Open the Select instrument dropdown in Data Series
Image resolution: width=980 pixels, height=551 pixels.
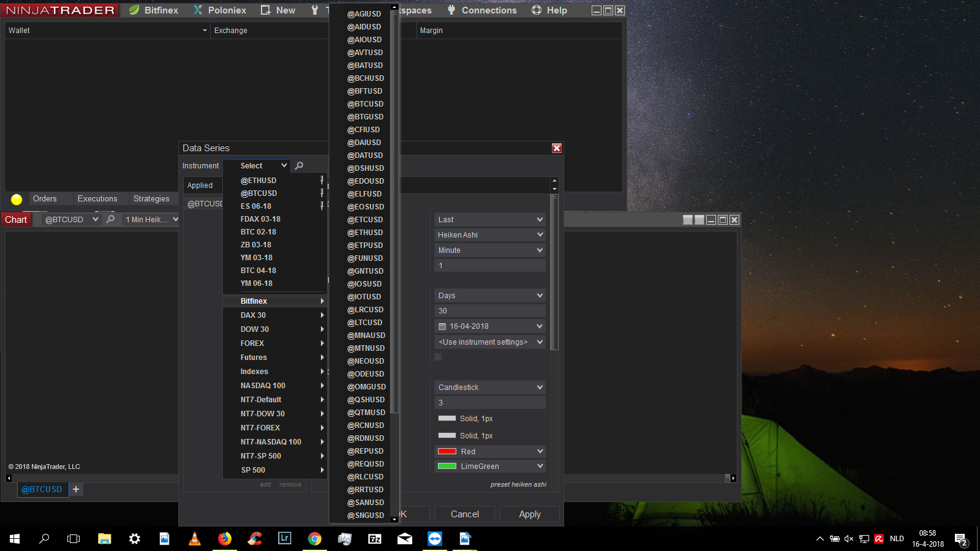[x=257, y=166]
